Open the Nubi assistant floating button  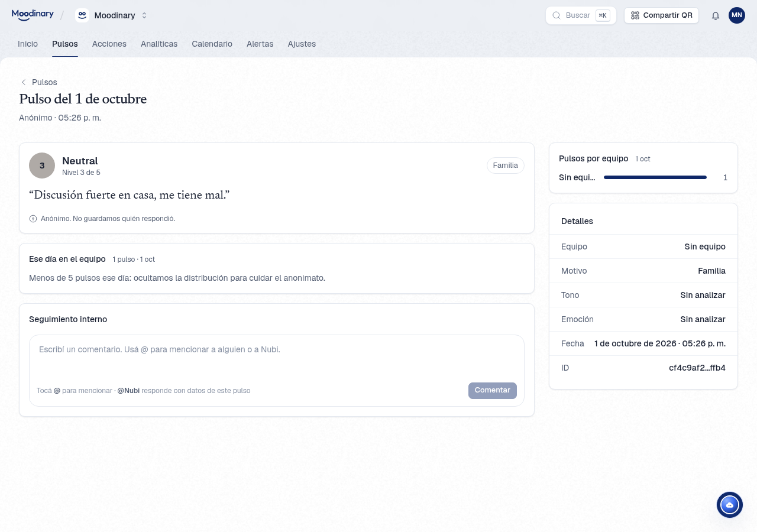tap(730, 505)
